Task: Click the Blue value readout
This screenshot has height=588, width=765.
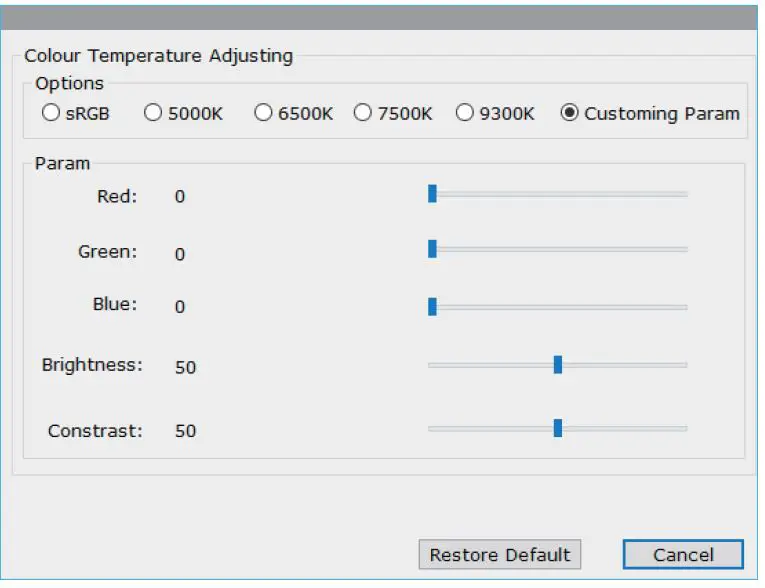Action: [180, 307]
